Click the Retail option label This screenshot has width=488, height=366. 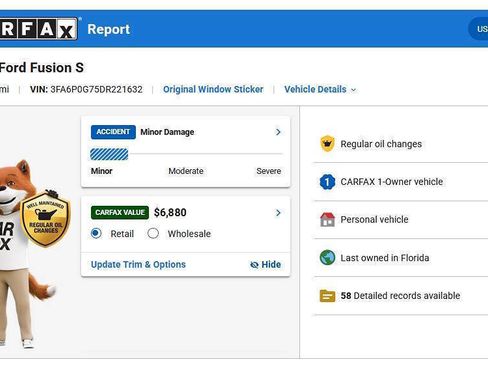[122, 234]
